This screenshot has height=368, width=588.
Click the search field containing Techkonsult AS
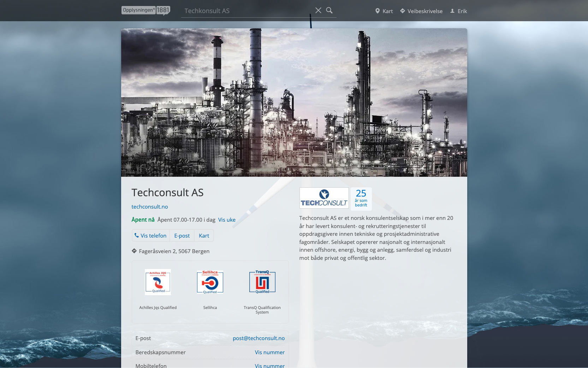coord(245,11)
